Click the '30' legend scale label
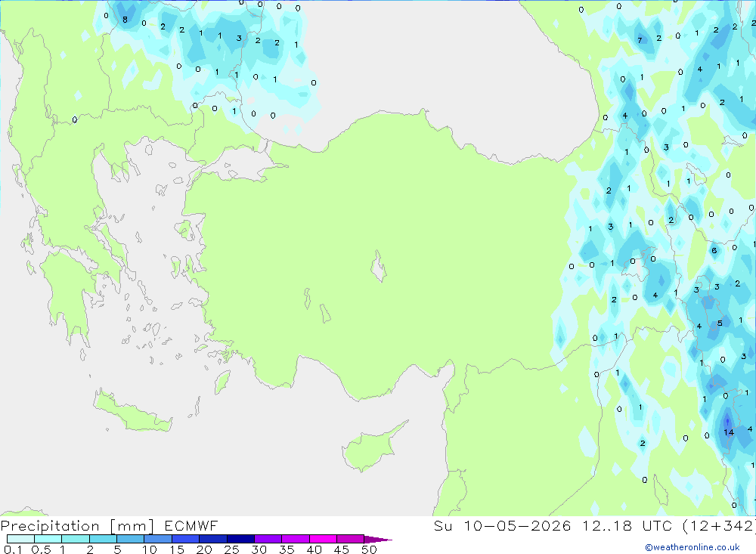This screenshot has height=554, width=756. point(259,549)
